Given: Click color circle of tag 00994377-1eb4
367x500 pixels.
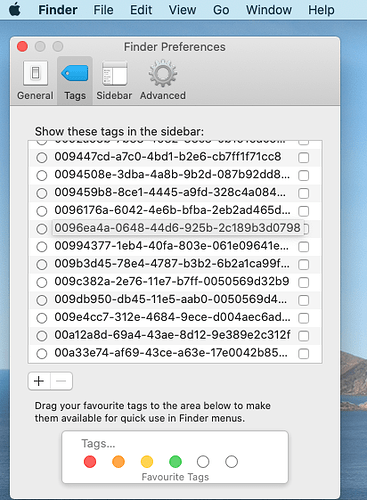Looking at the screenshot, I should [42, 247].
